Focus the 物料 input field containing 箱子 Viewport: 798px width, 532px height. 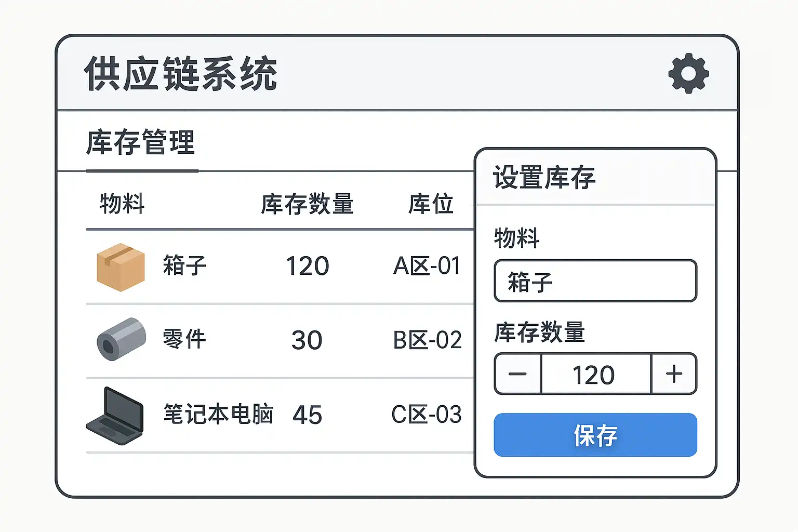click(595, 281)
